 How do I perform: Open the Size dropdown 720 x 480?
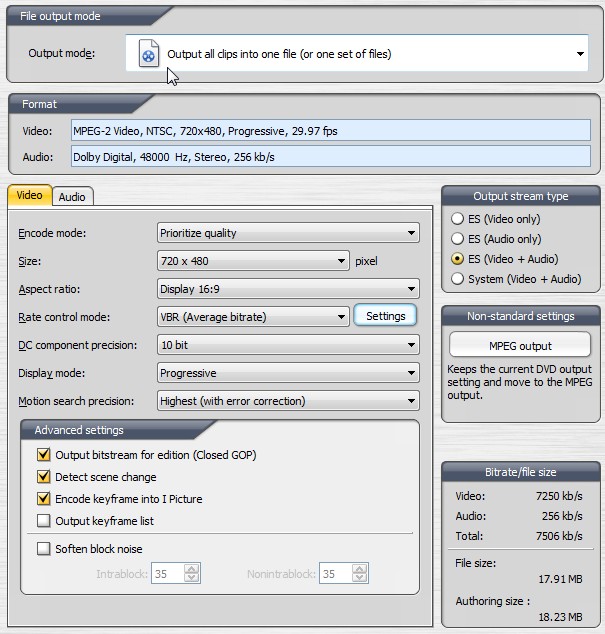point(254,261)
